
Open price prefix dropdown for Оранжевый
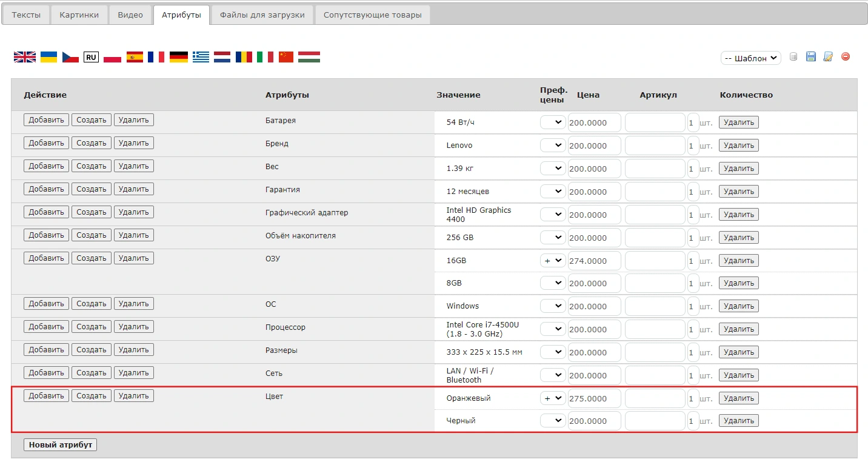[553, 398]
